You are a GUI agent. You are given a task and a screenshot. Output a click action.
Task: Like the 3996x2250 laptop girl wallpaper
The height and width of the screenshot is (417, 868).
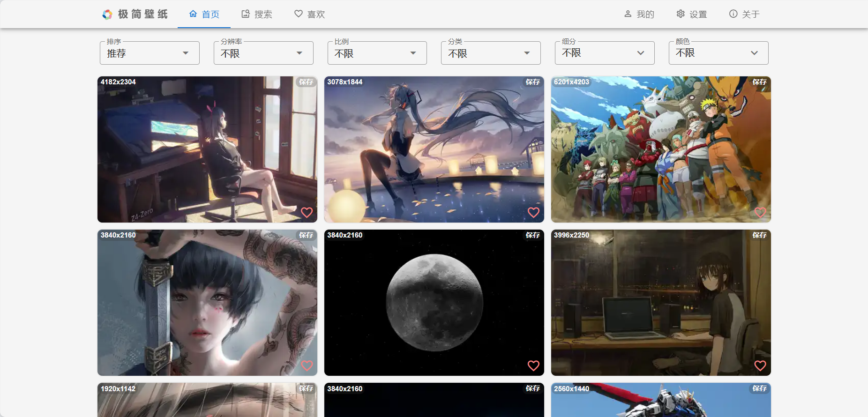point(760,365)
